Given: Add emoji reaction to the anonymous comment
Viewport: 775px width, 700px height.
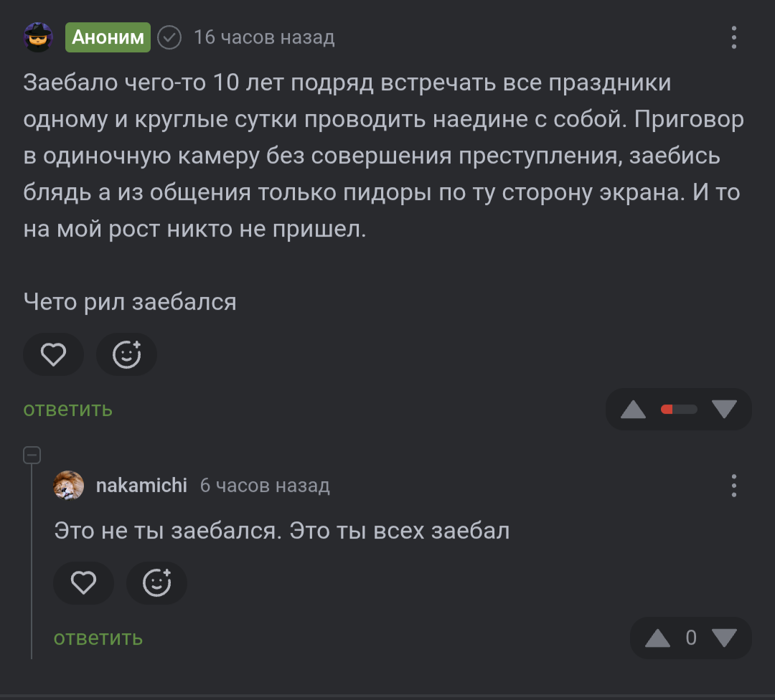Looking at the screenshot, I should tap(127, 354).
